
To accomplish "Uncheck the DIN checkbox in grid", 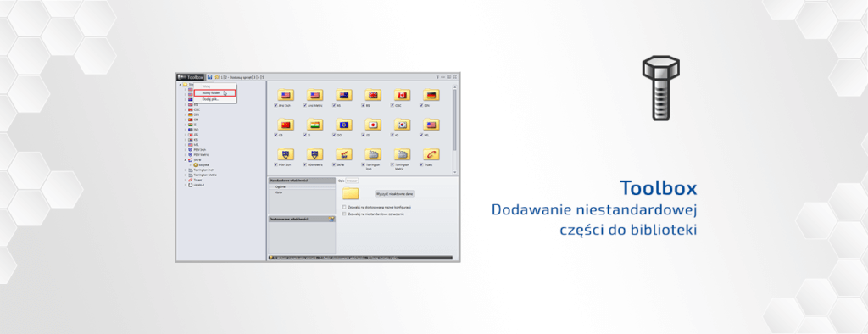I will click(x=421, y=104).
